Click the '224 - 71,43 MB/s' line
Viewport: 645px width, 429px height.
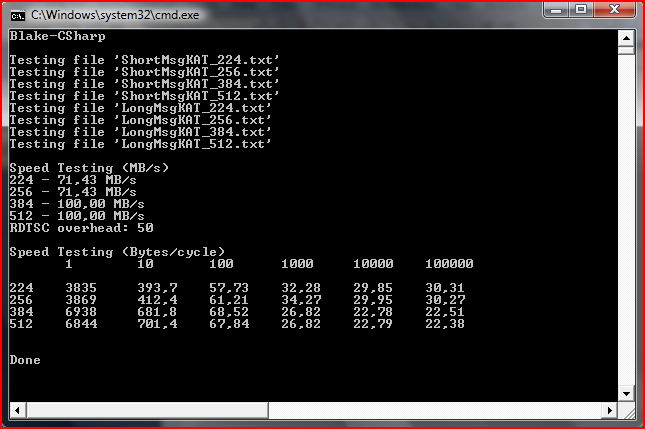click(73, 180)
